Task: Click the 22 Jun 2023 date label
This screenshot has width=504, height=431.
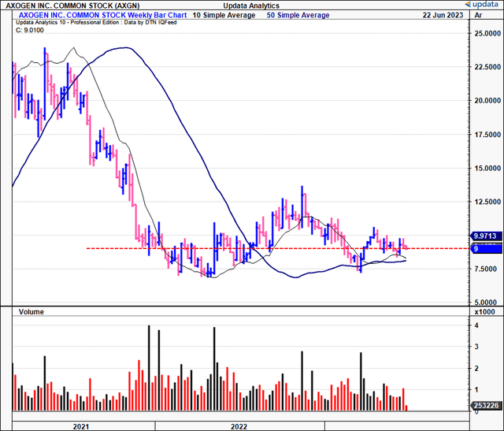Action: click(x=443, y=15)
